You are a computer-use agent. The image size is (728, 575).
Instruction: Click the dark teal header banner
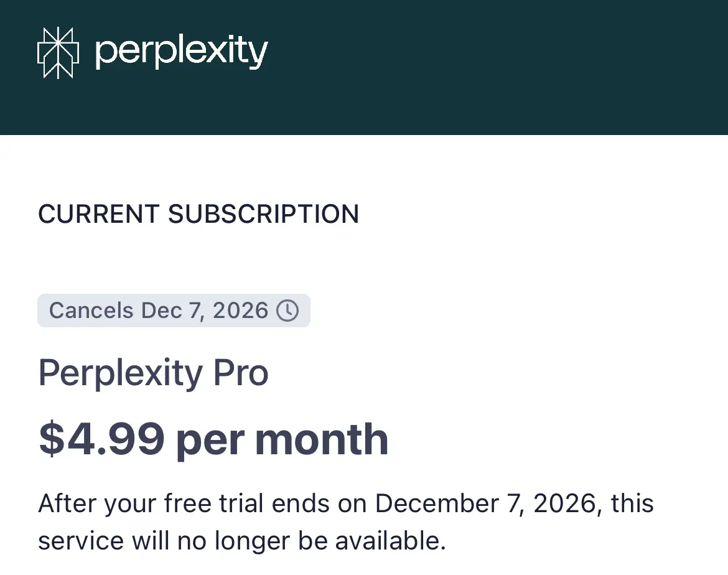click(364, 67)
